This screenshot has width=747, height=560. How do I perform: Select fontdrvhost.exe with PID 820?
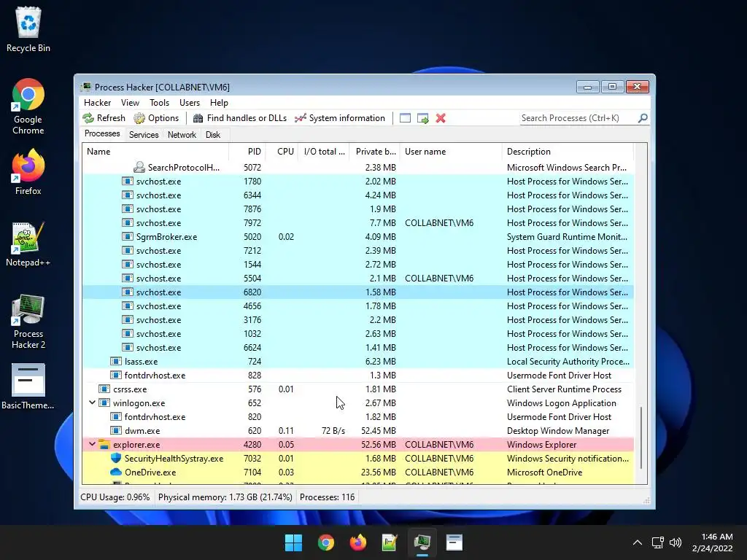click(x=357, y=416)
